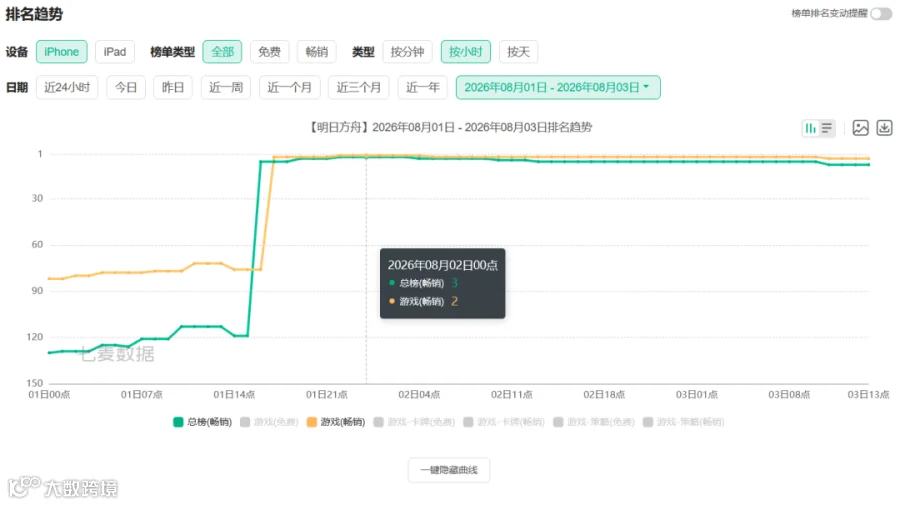Screen dimensions: 900x505
Task: Click the 03日13点 axis label
Action: (x=868, y=395)
